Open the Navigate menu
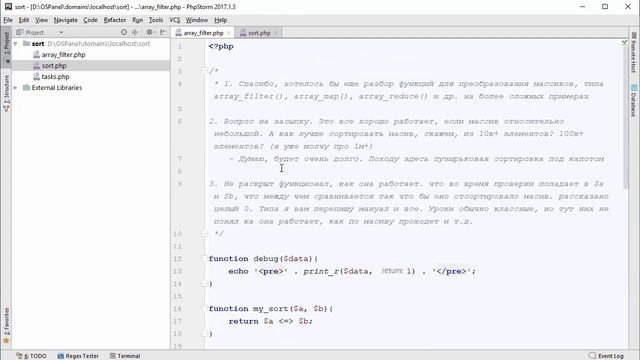Screen dimensions: 640x360 [x=65, y=20]
